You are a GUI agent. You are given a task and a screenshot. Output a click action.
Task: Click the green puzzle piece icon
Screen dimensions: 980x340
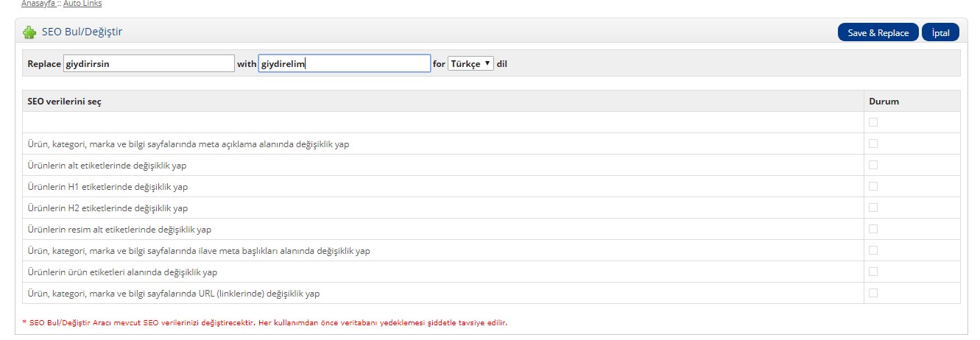(29, 32)
